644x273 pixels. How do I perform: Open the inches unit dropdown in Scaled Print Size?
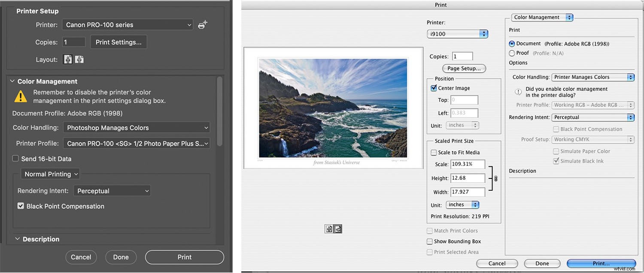462,205
